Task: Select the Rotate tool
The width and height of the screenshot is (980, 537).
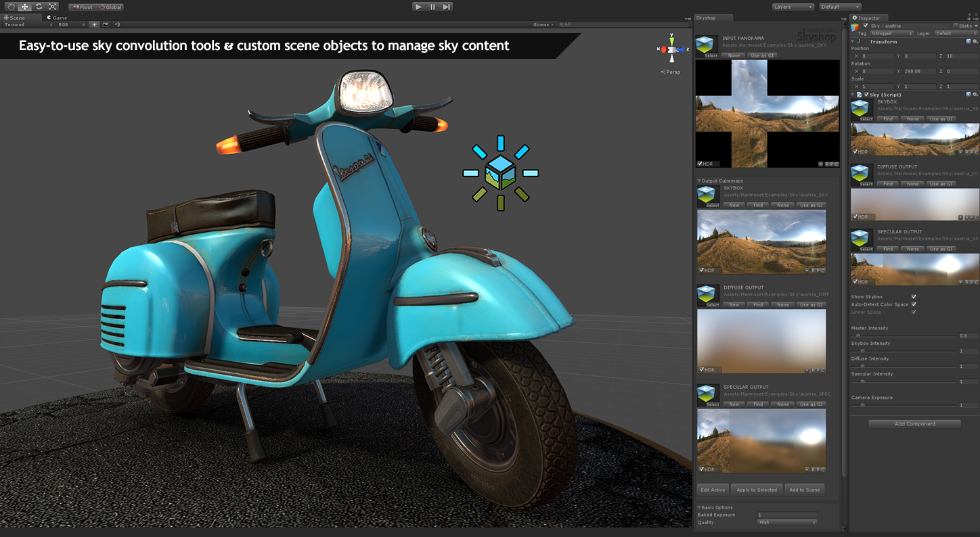Action: (x=39, y=7)
